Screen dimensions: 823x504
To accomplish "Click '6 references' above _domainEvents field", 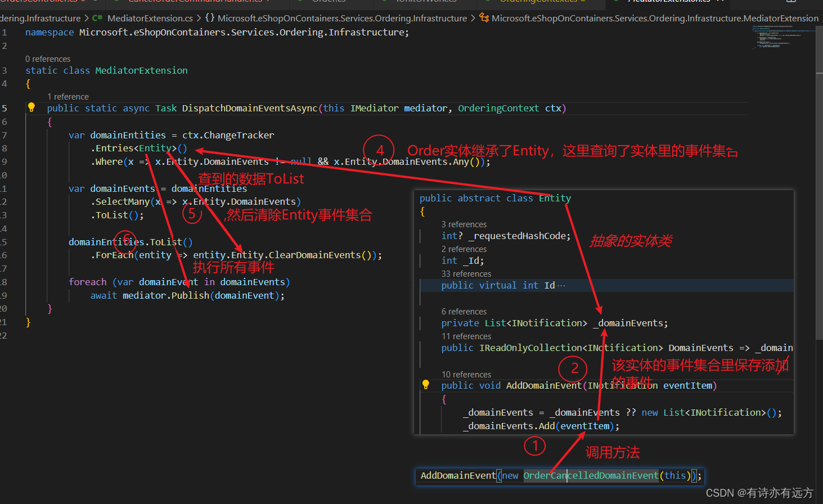I will click(464, 312).
